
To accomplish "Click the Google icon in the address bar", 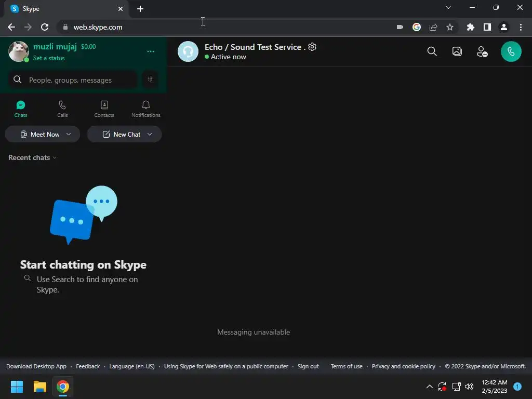I will point(417,27).
